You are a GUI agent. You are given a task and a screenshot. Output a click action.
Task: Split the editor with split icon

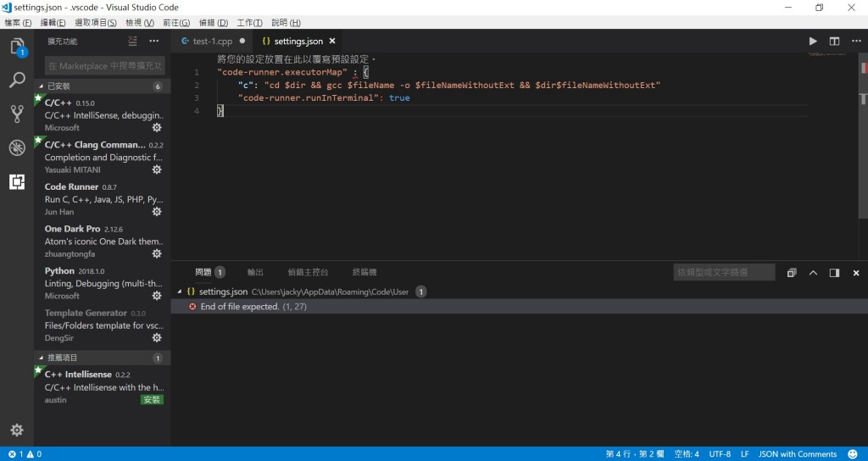click(834, 41)
